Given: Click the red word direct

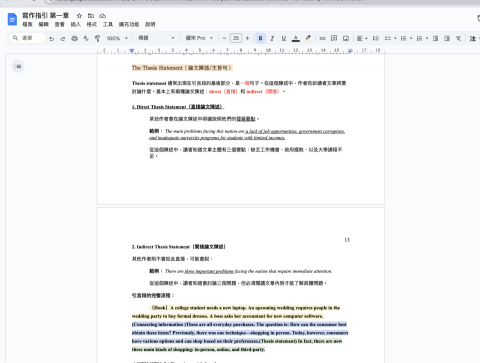Looking at the screenshot, I should coord(215,91).
